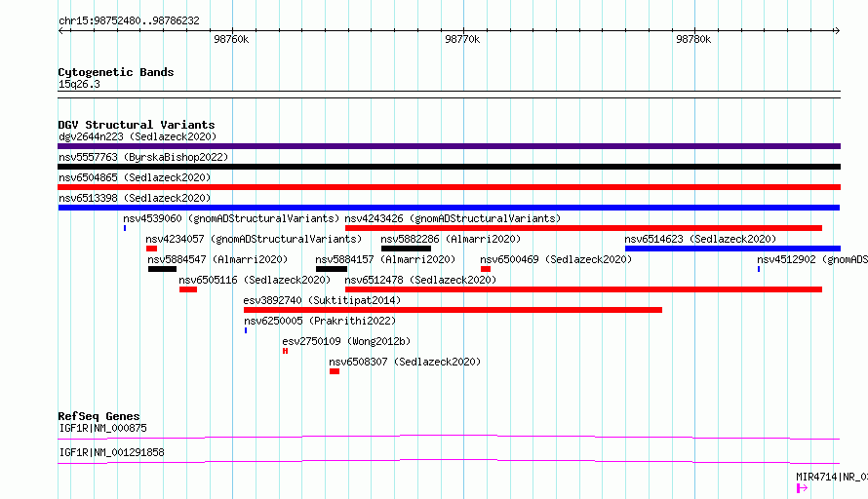Open the nsv5557763 (ByrskaBishop2022) label
Image resolution: width=868 pixels, height=499 pixels.
click(143, 157)
